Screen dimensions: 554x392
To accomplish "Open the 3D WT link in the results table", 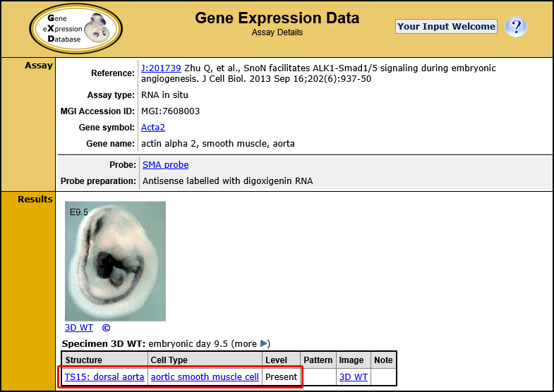I will coord(354,377).
